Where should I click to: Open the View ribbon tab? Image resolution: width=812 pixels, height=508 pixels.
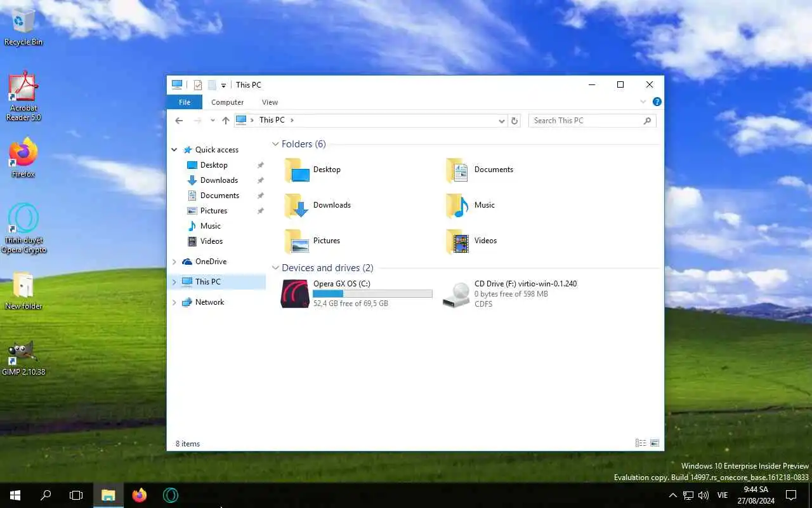click(270, 102)
